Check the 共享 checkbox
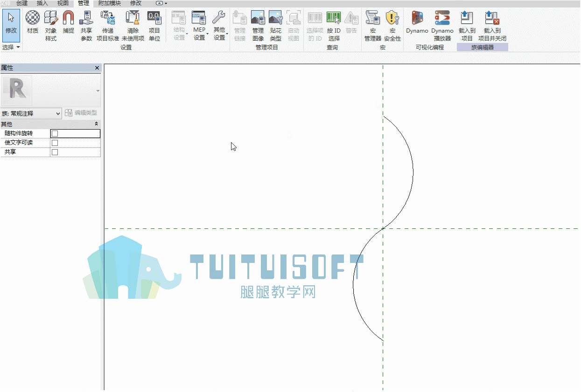Viewport: 581px width, 392px height. coord(55,152)
